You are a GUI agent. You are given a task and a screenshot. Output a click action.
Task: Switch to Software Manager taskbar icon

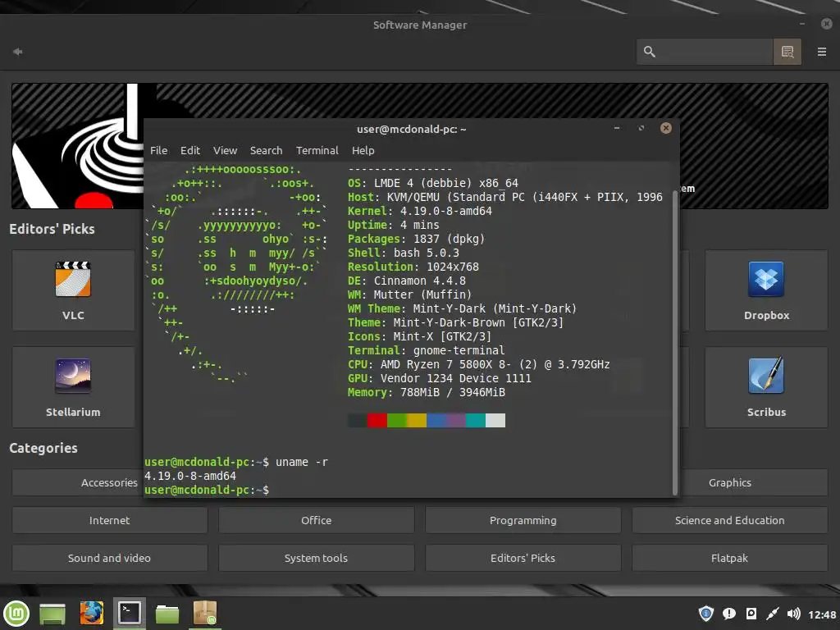(204, 614)
